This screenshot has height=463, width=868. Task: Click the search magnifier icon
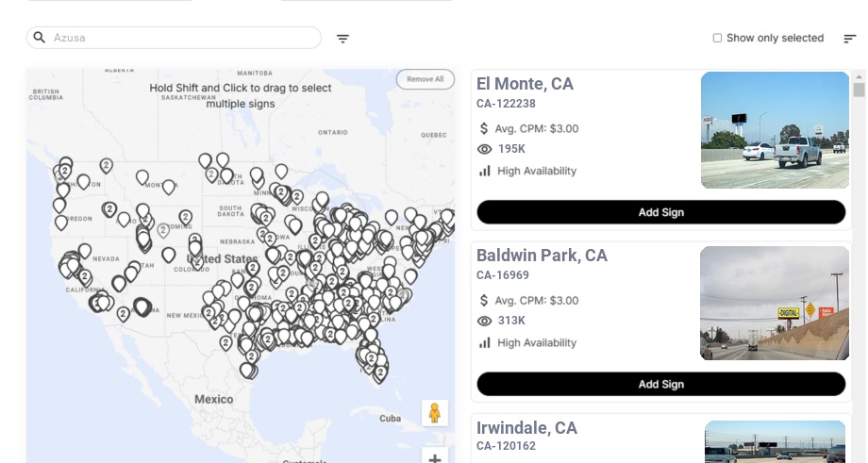40,38
